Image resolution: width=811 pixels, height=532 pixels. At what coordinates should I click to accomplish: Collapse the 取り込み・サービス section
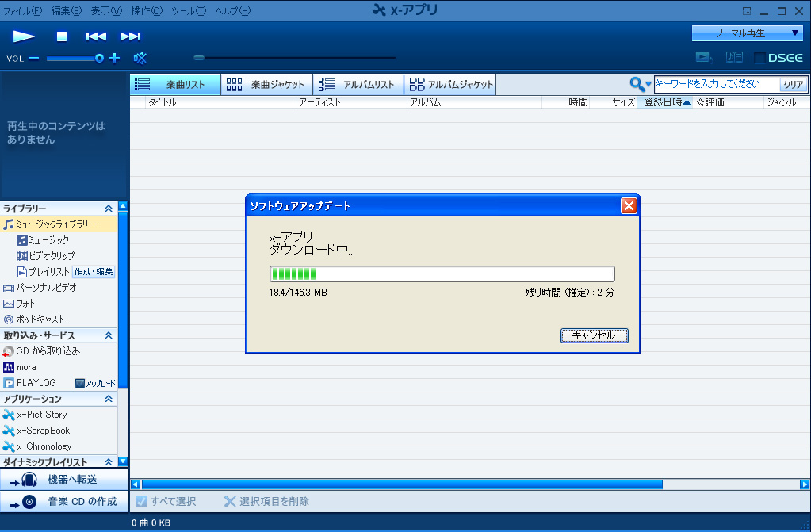[108, 335]
